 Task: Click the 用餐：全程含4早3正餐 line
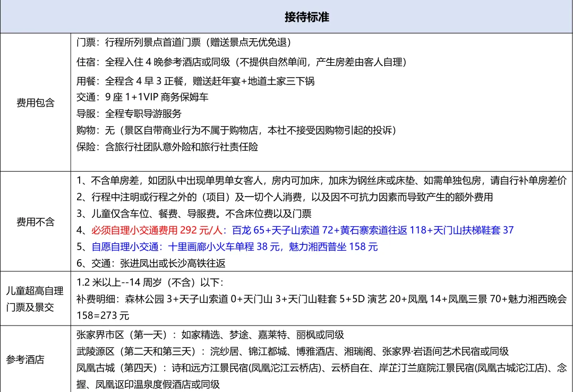click(195, 81)
